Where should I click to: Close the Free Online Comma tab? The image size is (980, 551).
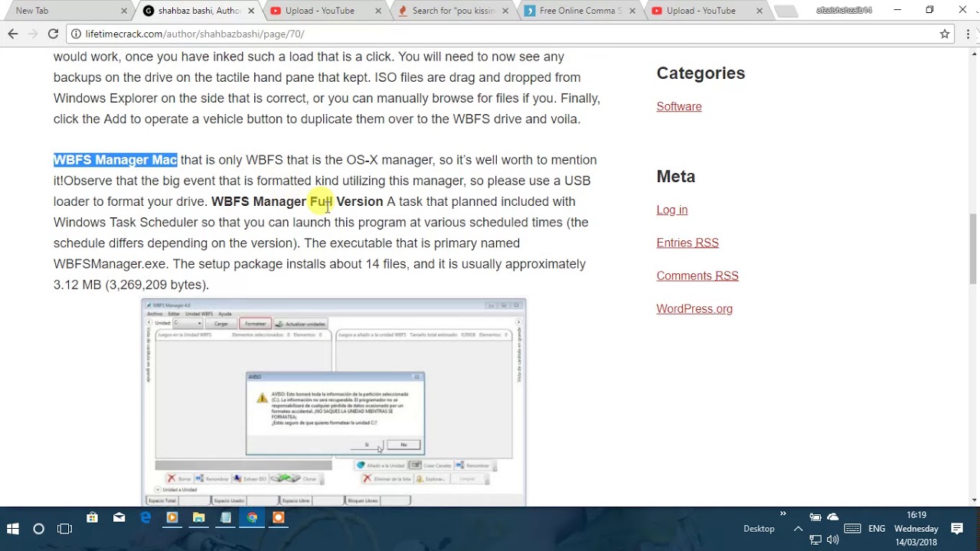coord(632,11)
